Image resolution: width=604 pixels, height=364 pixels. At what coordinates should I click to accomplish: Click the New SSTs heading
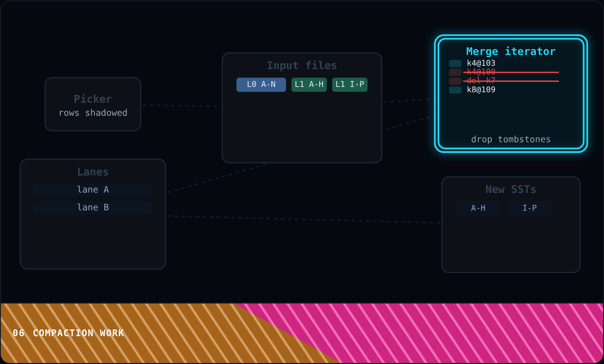(511, 190)
